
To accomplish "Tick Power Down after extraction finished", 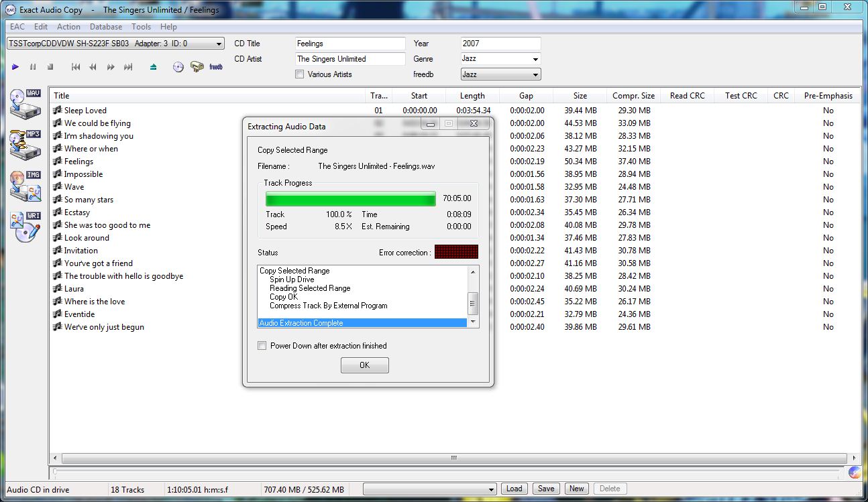I will (x=262, y=346).
